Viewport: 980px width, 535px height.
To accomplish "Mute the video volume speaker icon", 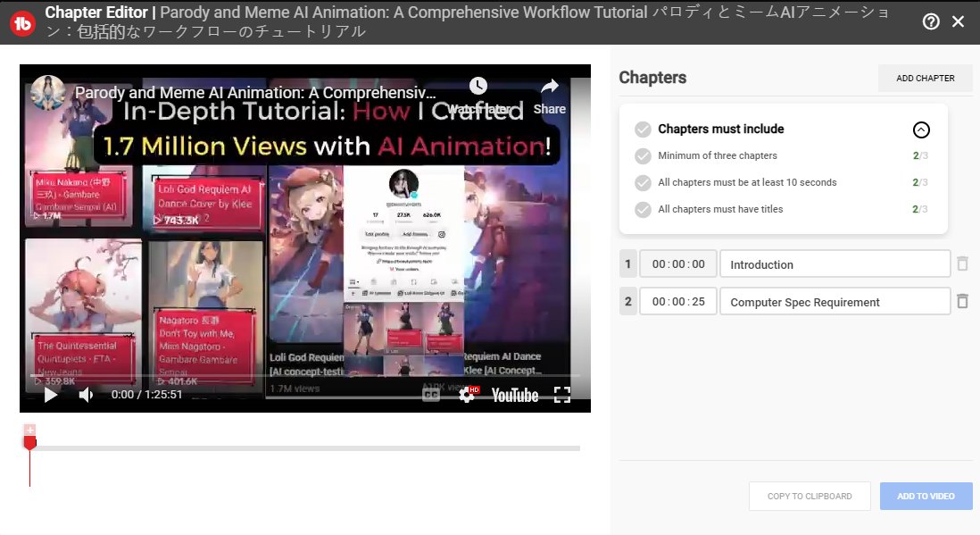I will (87, 395).
